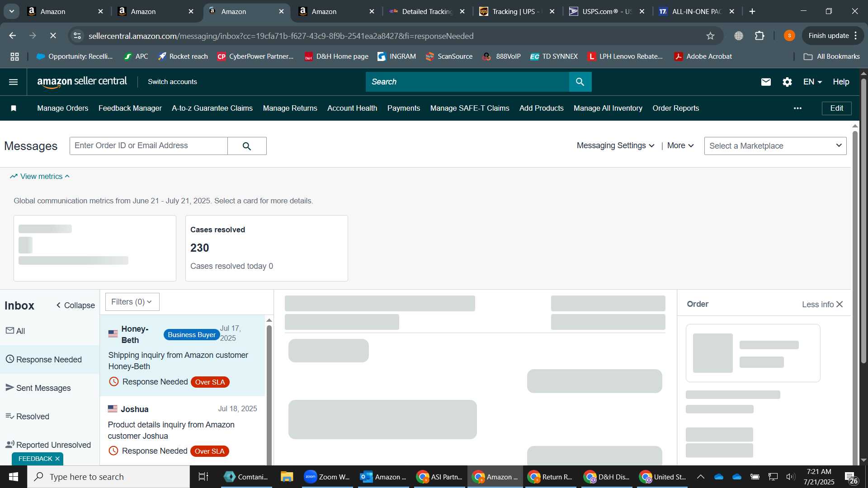The height and width of the screenshot is (488, 868).
Task: Open Joshua's product details inquiry message
Action: click(183, 430)
